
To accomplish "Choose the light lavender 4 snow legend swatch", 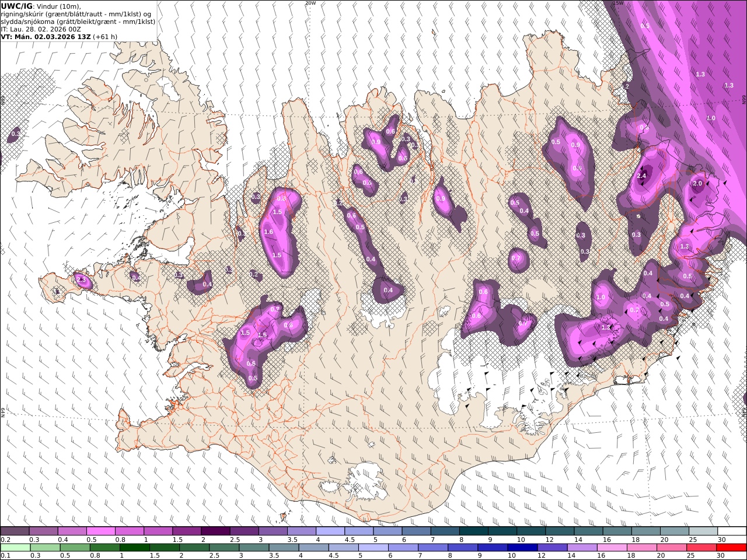I will [x=330, y=531].
